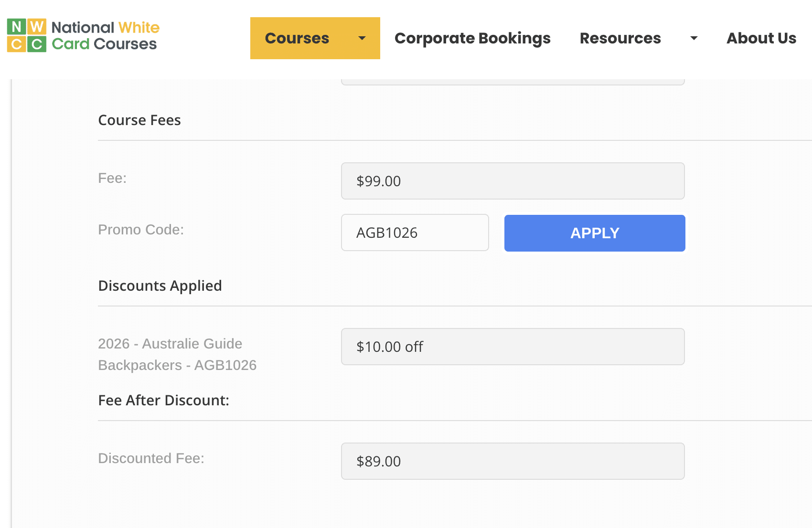
Task: Navigate to About Us
Action: point(761,38)
